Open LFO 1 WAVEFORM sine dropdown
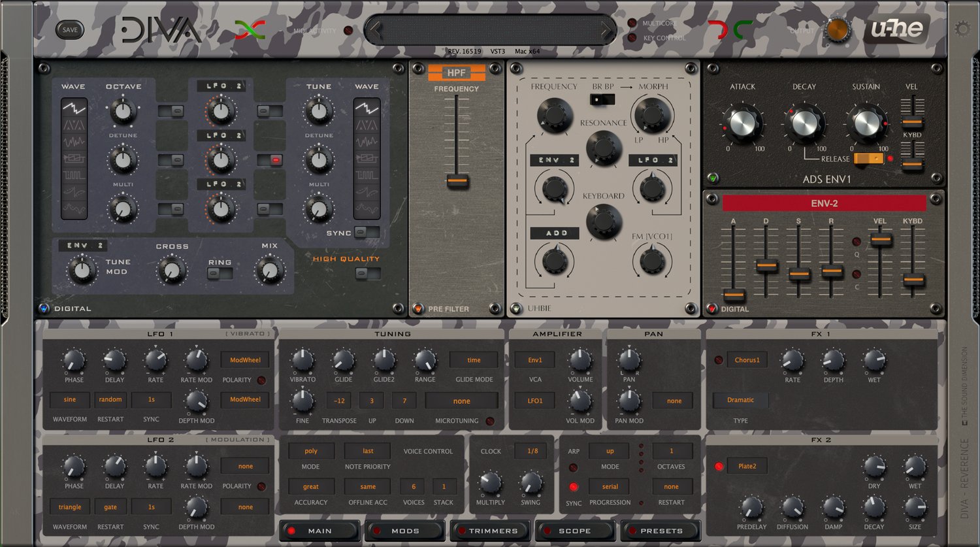The width and height of the screenshot is (980, 547). [x=70, y=399]
